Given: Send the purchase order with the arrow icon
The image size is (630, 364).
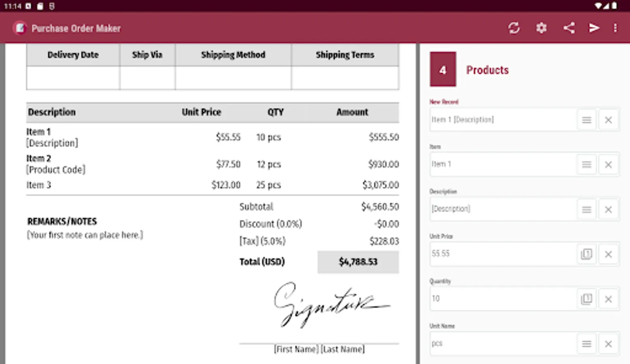Looking at the screenshot, I should [594, 28].
